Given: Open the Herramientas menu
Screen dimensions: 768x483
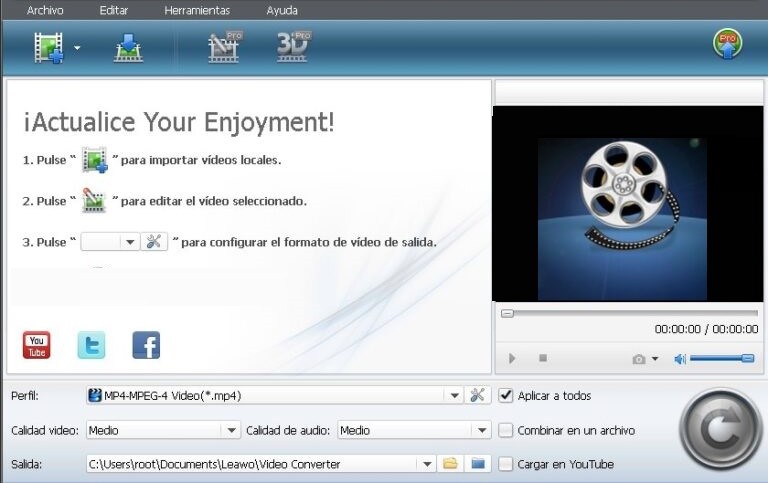Looking at the screenshot, I should (x=197, y=10).
